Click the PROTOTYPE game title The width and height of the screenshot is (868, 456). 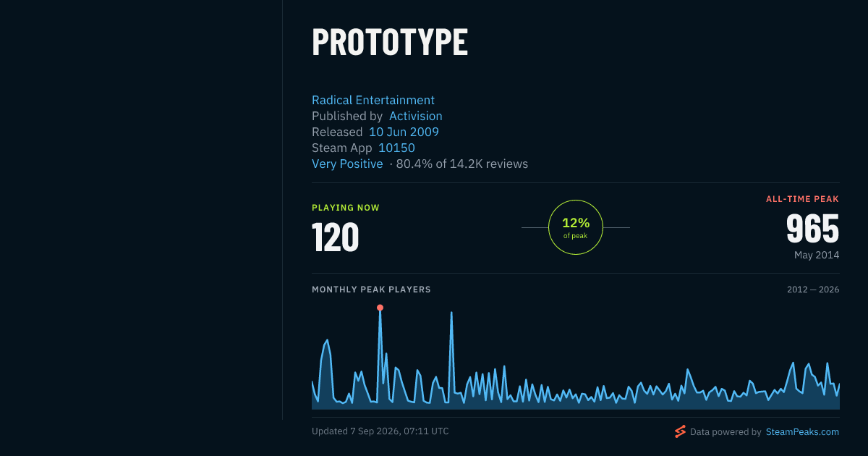(x=390, y=42)
